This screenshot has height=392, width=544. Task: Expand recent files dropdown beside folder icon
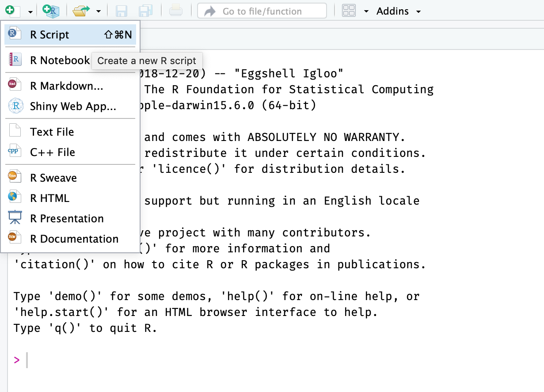coord(99,11)
